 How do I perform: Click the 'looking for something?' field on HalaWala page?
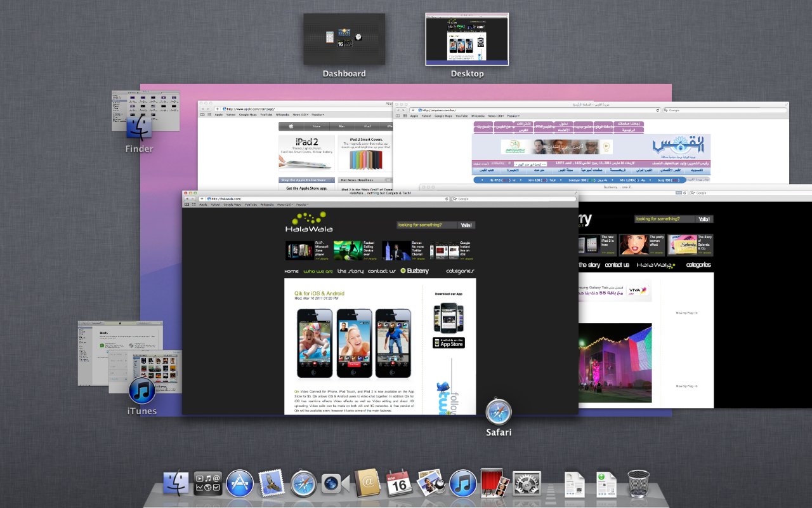(x=427, y=225)
